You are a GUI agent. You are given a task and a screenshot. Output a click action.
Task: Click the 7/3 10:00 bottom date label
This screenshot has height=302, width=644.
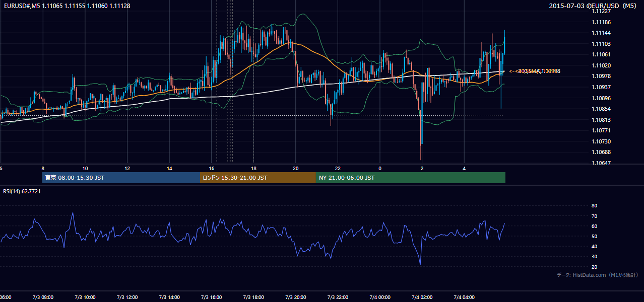tap(85, 297)
